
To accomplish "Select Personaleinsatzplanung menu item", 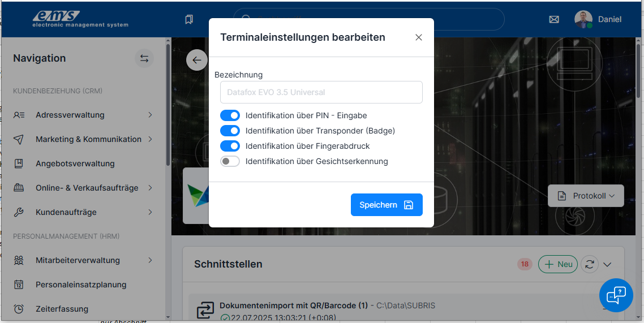I will click(x=80, y=285).
